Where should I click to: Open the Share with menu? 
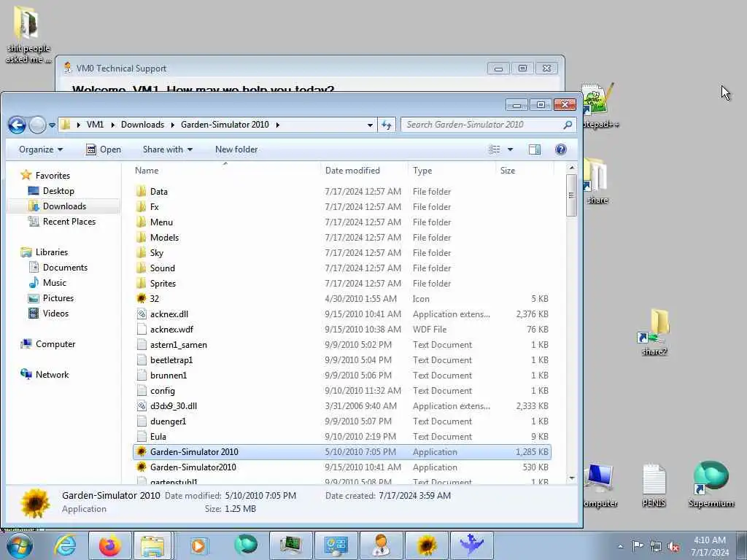tap(168, 149)
